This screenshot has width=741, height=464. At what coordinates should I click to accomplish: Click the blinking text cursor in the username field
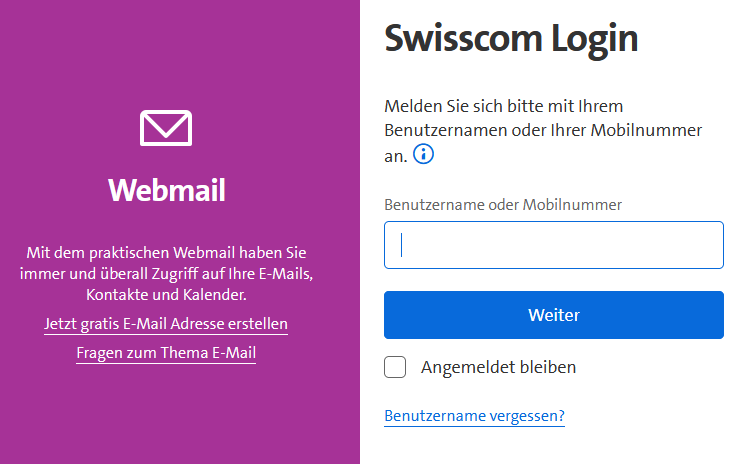coord(401,245)
